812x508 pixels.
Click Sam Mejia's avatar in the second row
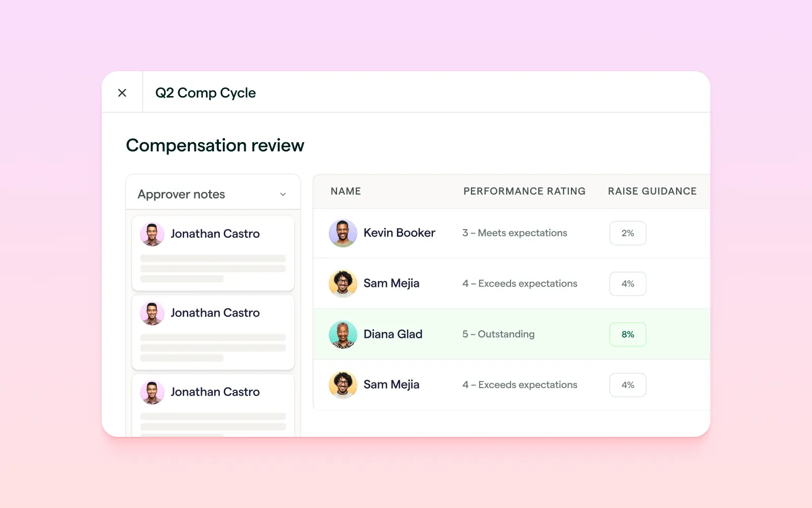[343, 283]
